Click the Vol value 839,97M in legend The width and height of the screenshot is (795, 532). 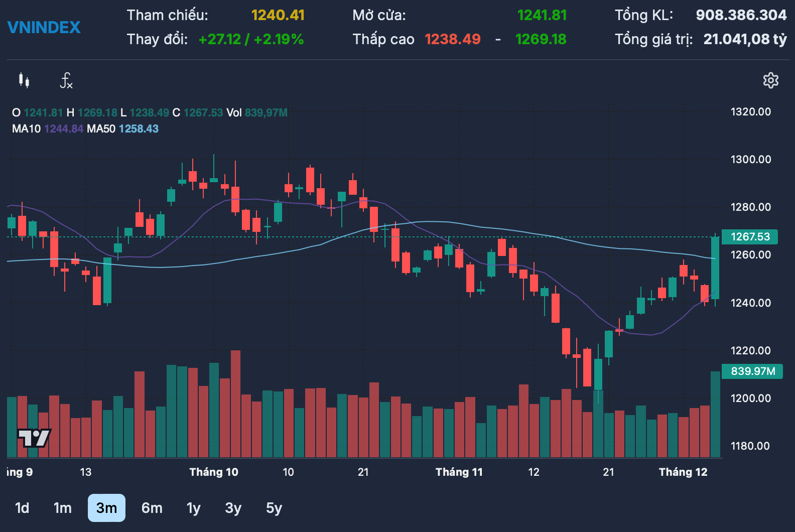[266, 113]
